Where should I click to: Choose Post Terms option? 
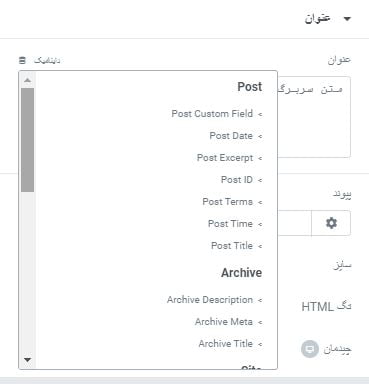tap(232, 202)
